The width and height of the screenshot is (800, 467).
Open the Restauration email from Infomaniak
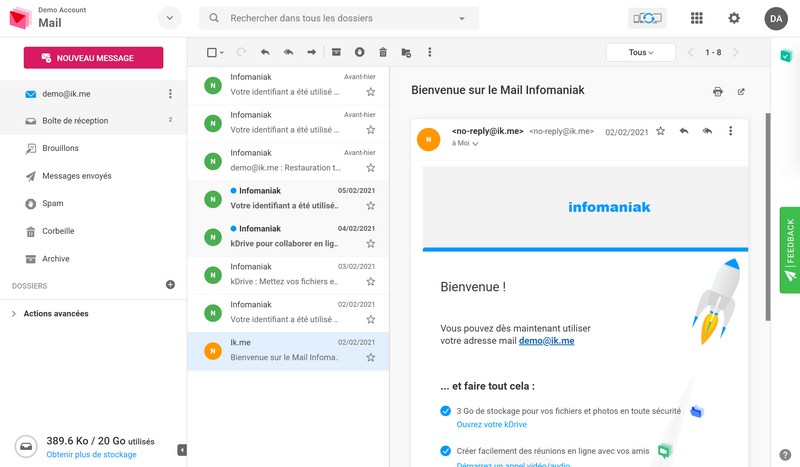click(x=288, y=161)
